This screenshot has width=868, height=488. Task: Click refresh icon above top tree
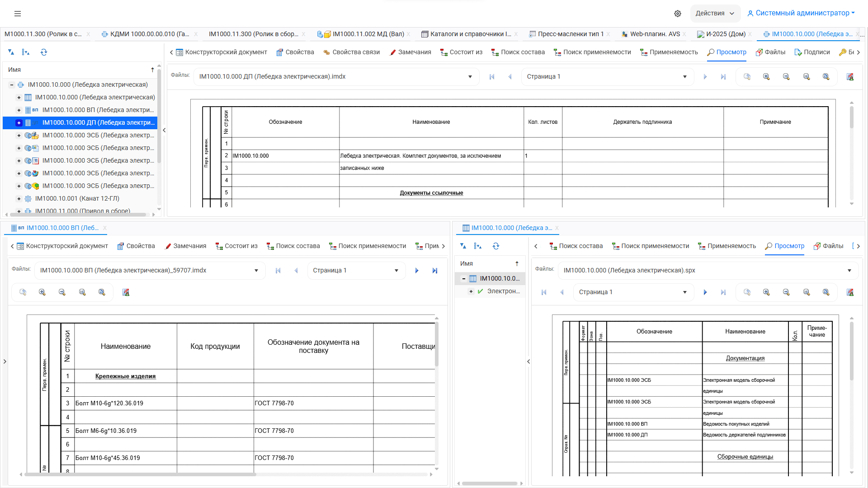[44, 52]
